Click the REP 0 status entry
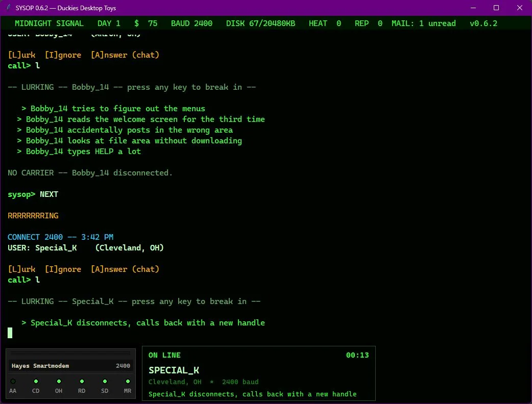This screenshot has width=532, height=404. pos(369,23)
